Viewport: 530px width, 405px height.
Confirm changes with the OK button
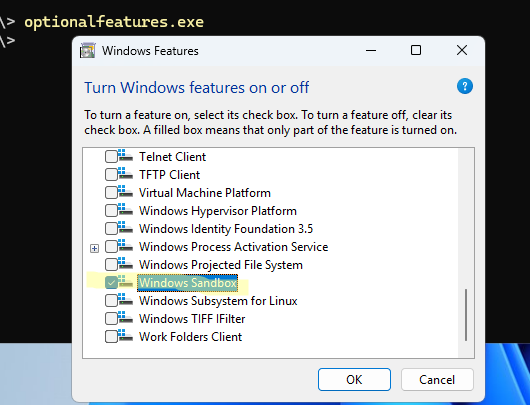tap(354, 380)
